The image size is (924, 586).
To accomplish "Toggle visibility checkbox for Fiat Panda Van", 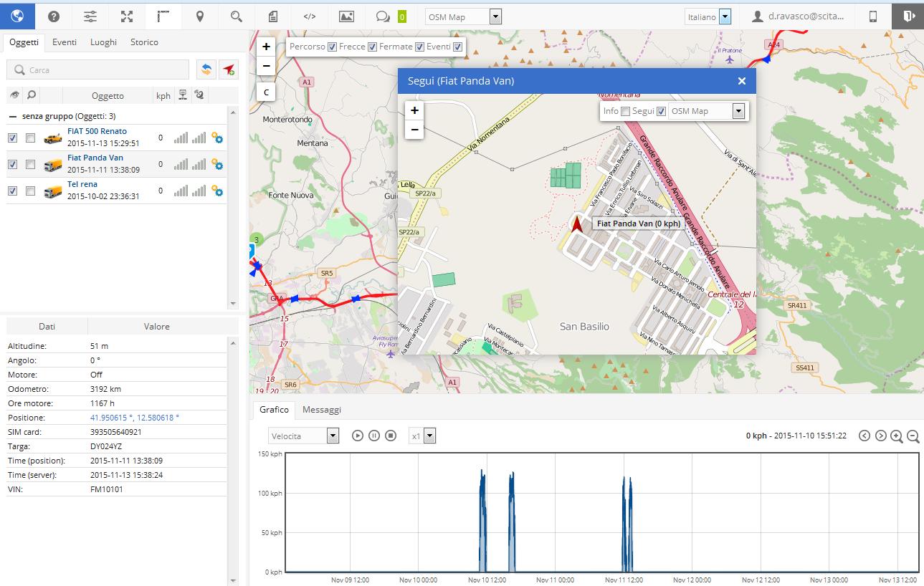I will point(12,164).
